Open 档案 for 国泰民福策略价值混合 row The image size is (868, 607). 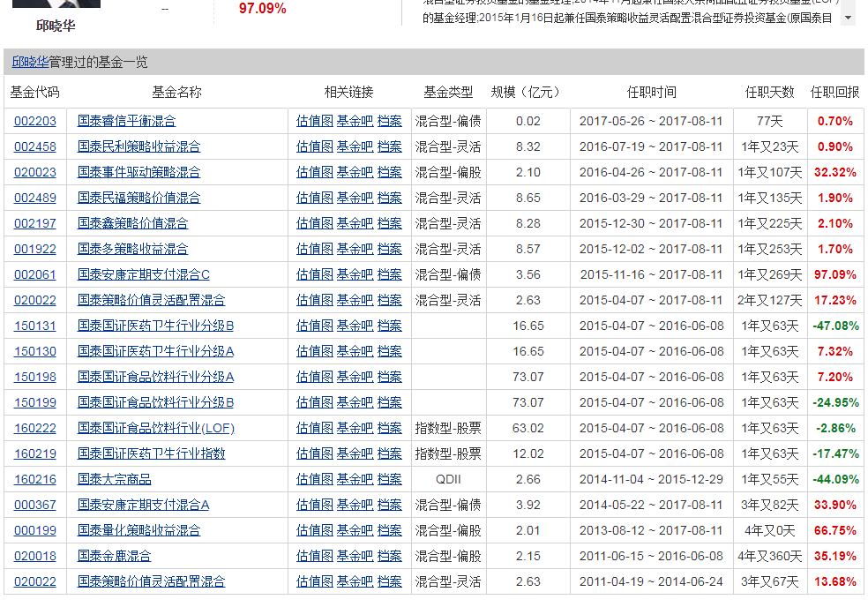pos(389,198)
